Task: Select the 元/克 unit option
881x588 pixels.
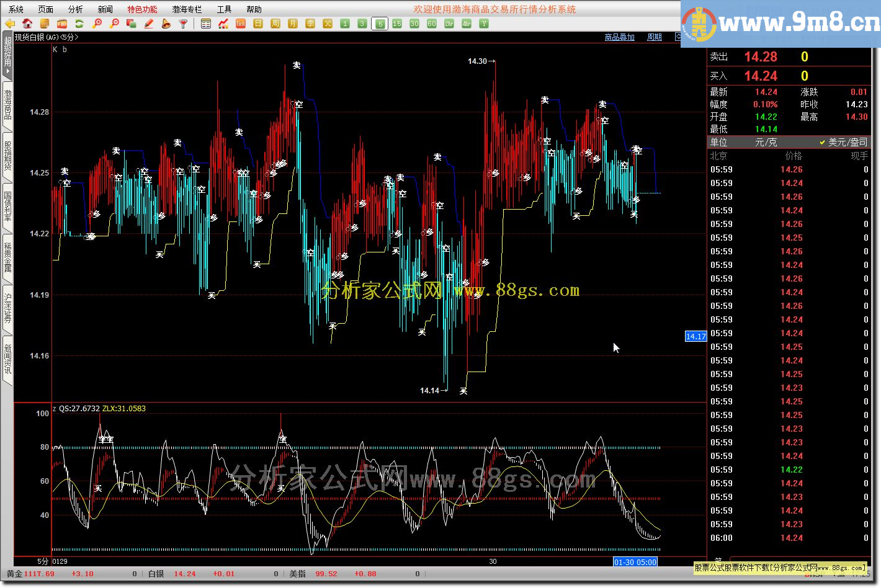Action: [x=766, y=143]
